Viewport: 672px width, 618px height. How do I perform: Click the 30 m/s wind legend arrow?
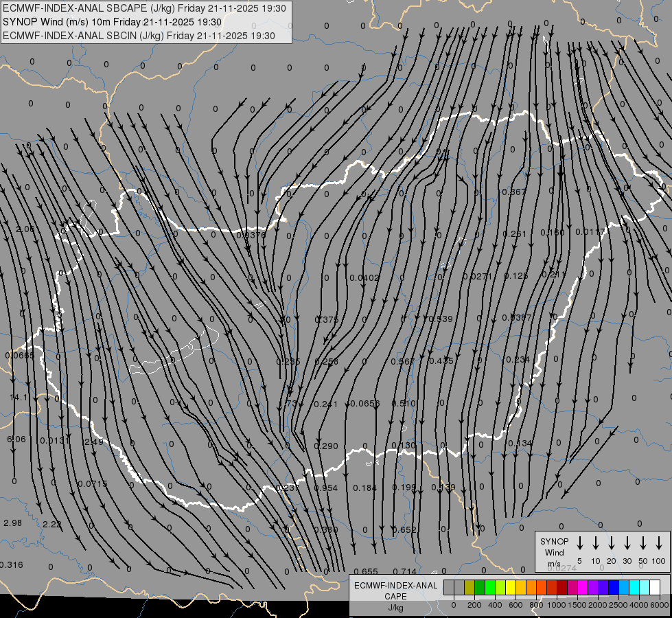[627, 543]
